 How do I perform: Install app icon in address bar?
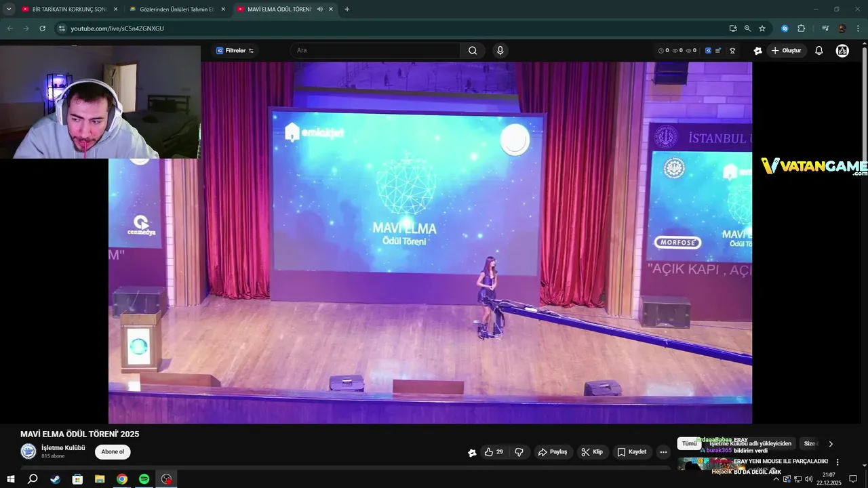pyautogui.click(x=733, y=28)
